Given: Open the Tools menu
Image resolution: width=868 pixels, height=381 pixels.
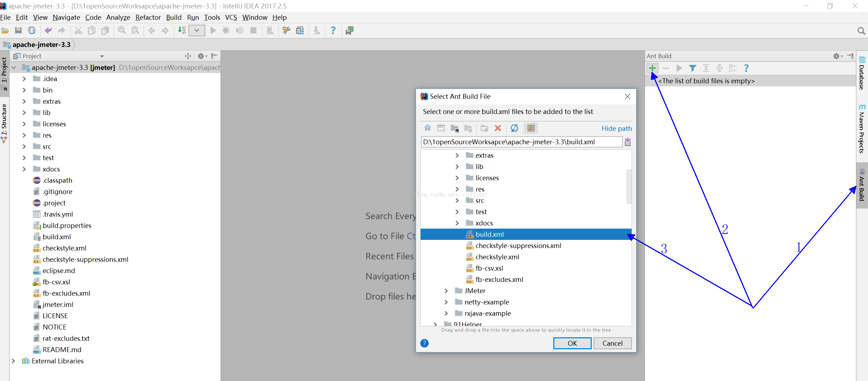Looking at the screenshot, I should 212,17.
